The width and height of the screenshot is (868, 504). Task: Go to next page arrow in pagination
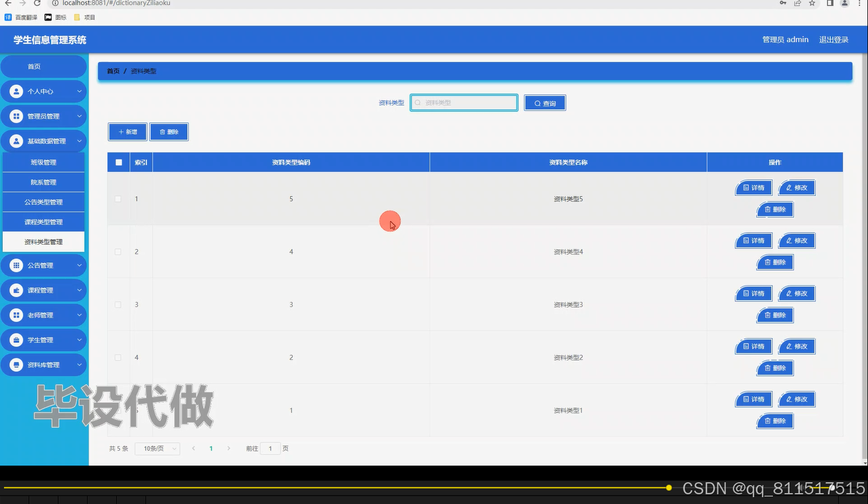coord(228,448)
